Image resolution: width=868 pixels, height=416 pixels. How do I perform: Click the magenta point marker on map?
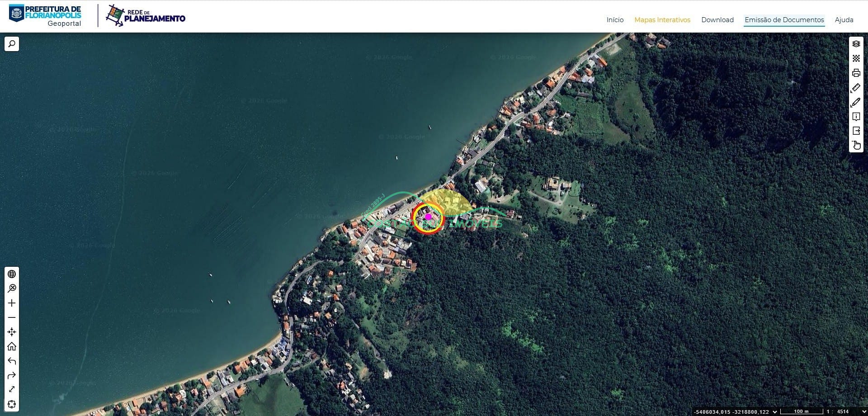[x=428, y=217]
